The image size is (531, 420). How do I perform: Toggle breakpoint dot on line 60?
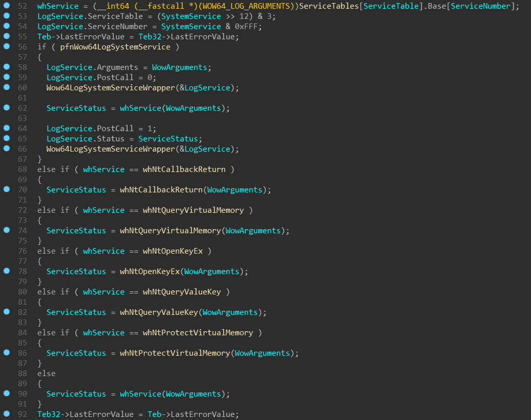7,87
